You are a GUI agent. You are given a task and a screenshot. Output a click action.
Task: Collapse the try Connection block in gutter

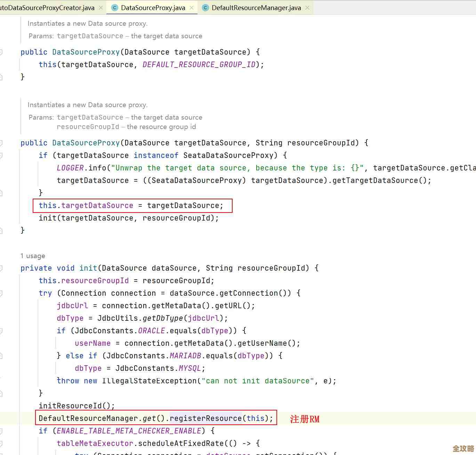(1, 293)
